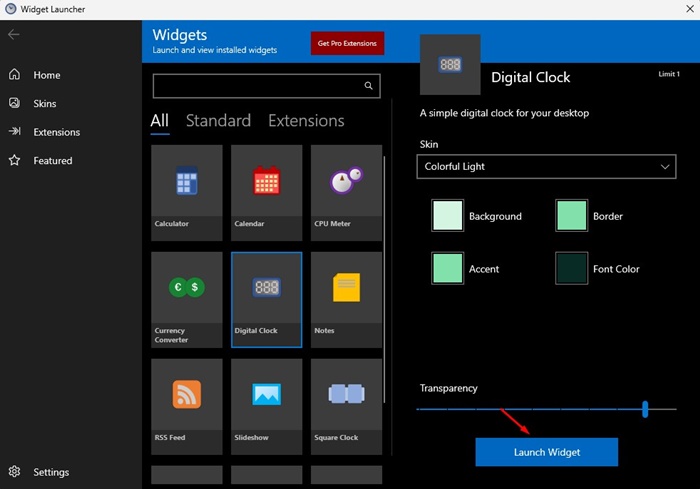700x489 pixels.
Task: Pick the Border color swatch
Action: pyautogui.click(x=571, y=215)
